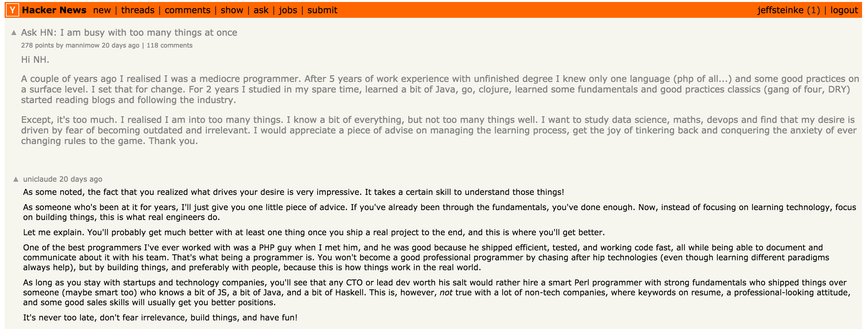Viewport: 868px width, 329px height.
Task: Upvote uniclaude's comment
Action: [x=16, y=179]
